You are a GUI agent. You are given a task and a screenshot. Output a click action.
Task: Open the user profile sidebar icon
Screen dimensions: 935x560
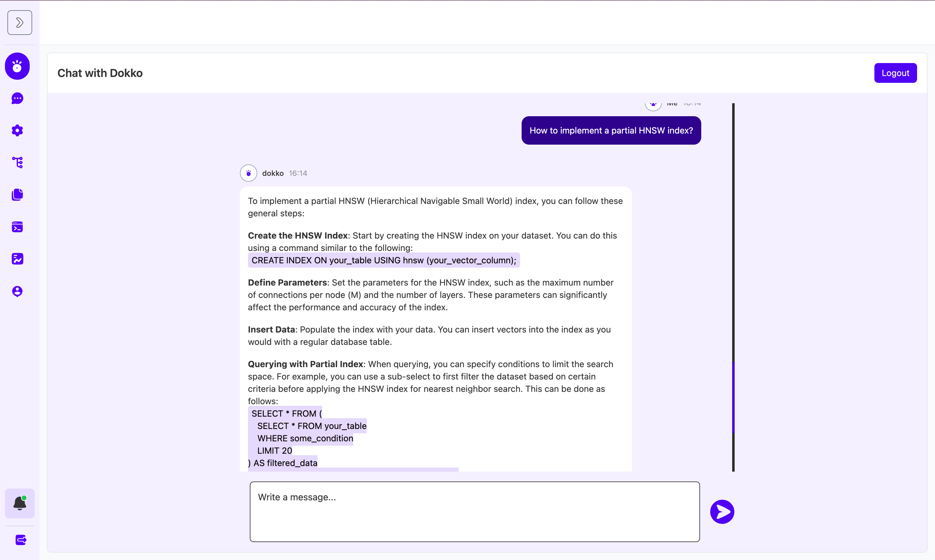pyautogui.click(x=17, y=291)
